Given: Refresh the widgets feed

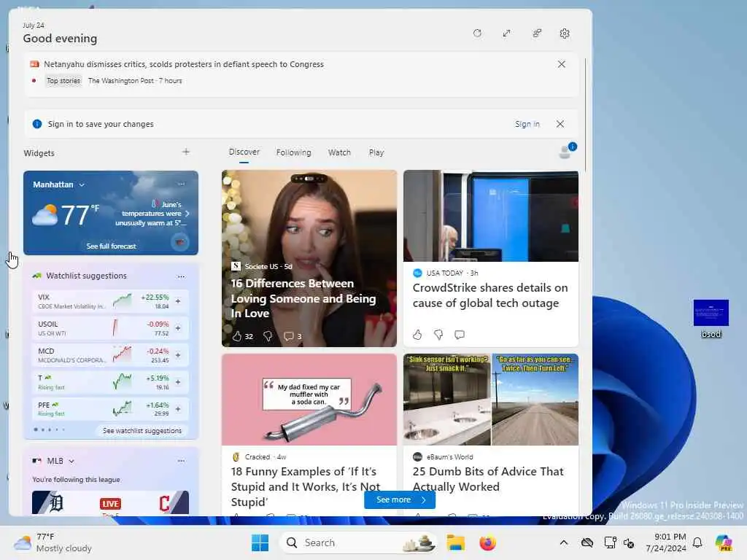Looking at the screenshot, I should (477, 34).
